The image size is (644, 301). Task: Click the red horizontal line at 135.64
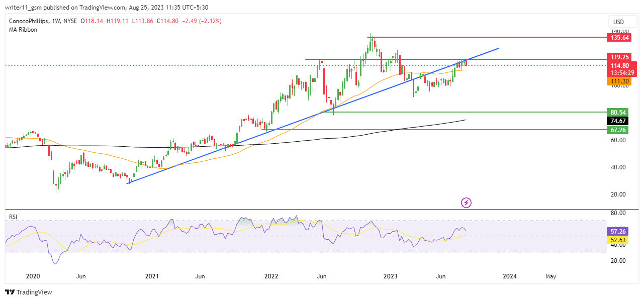click(x=488, y=37)
